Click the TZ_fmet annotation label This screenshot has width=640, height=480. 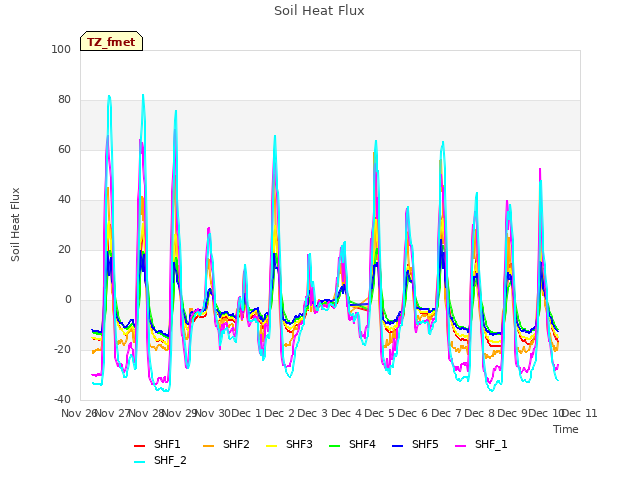pos(111,42)
